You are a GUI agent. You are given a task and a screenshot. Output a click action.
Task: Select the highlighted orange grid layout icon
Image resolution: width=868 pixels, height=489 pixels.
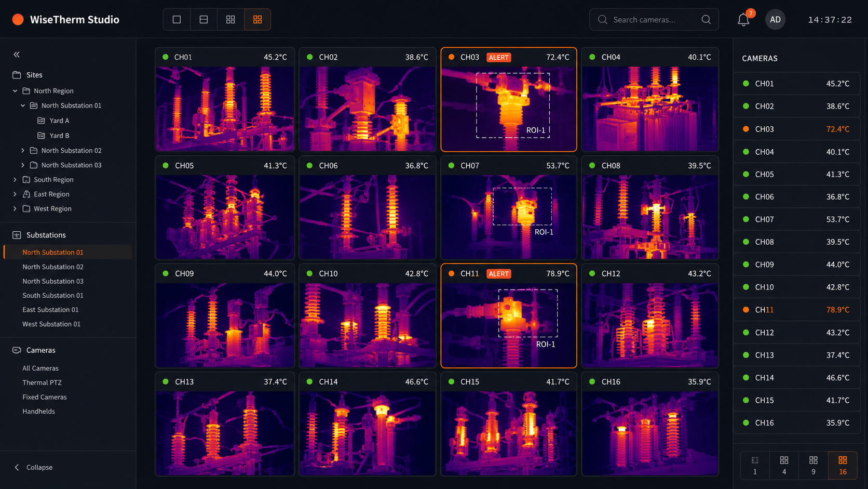[257, 20]
